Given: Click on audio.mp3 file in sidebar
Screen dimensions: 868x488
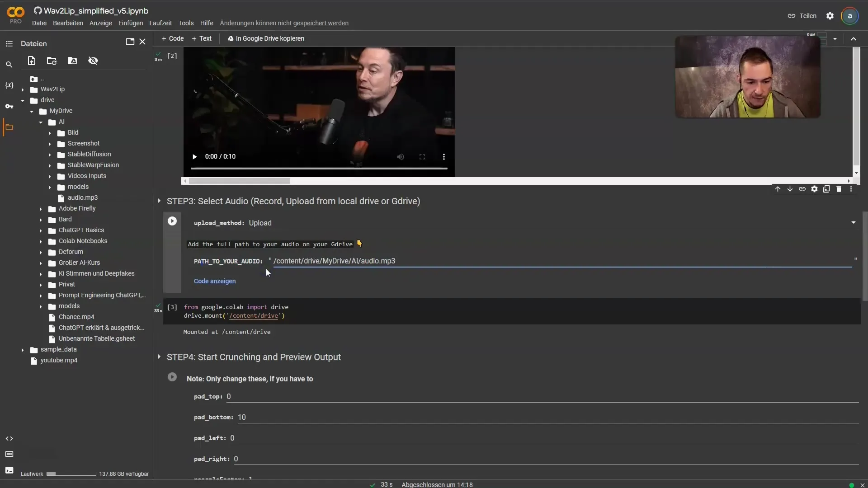Looking at the screenshot, I should pos(82,197).
